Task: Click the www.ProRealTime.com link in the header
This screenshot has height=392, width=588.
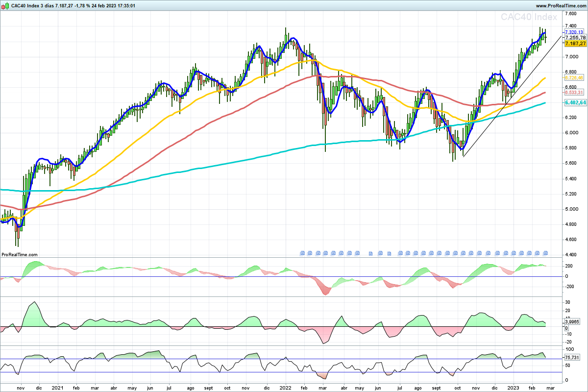Action: [x=561, y=6]
